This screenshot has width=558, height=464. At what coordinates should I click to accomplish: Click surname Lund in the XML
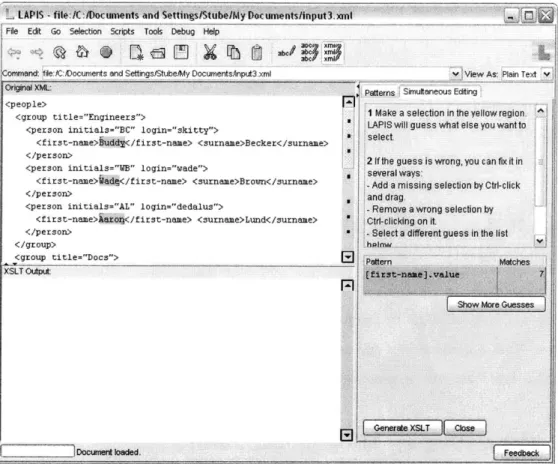click(x=256, y=220)
